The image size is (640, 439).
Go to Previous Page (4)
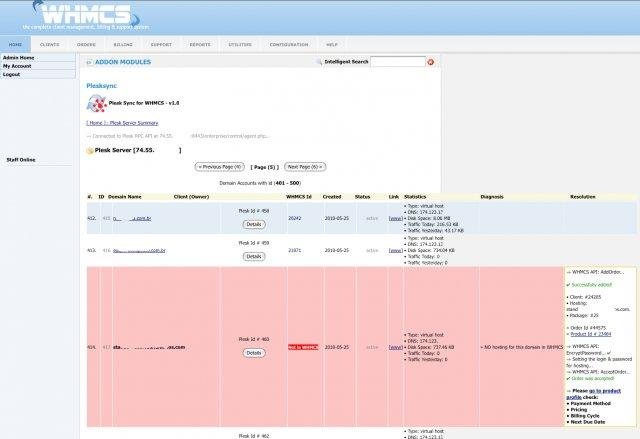pos(220,167)
